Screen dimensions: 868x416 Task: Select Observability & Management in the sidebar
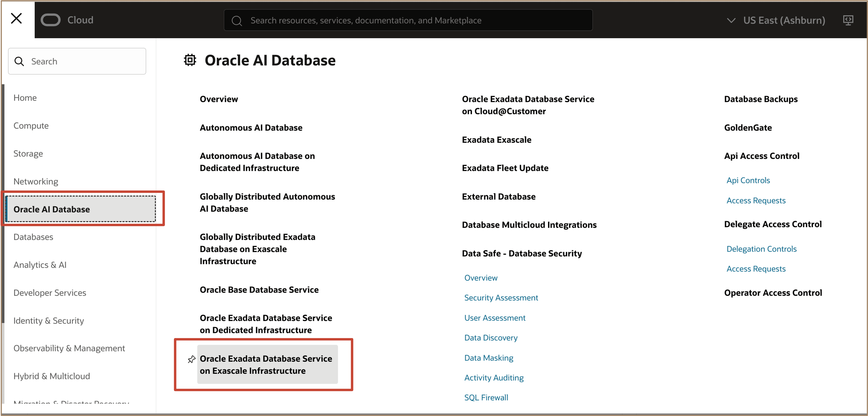pos(69,348)
